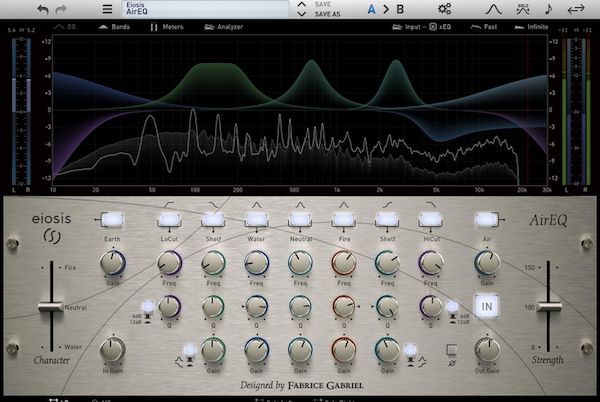600x402 pixels.
Task: Click the In Gain knob
Action: 112,350
